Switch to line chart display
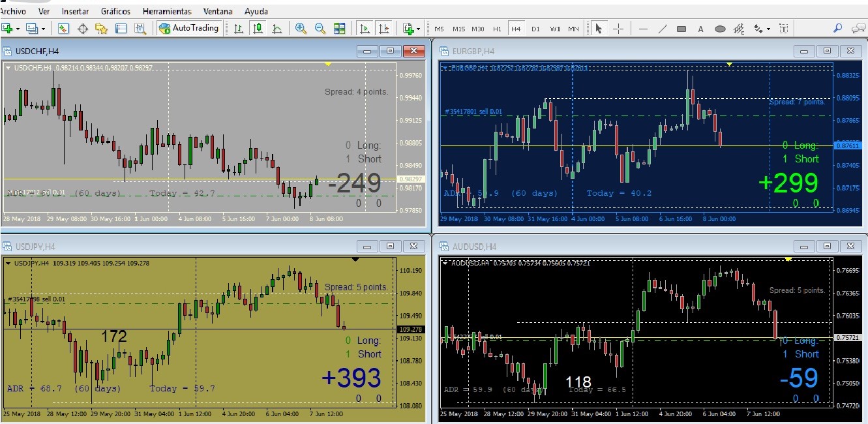868x424 pixels. point(277,28)
